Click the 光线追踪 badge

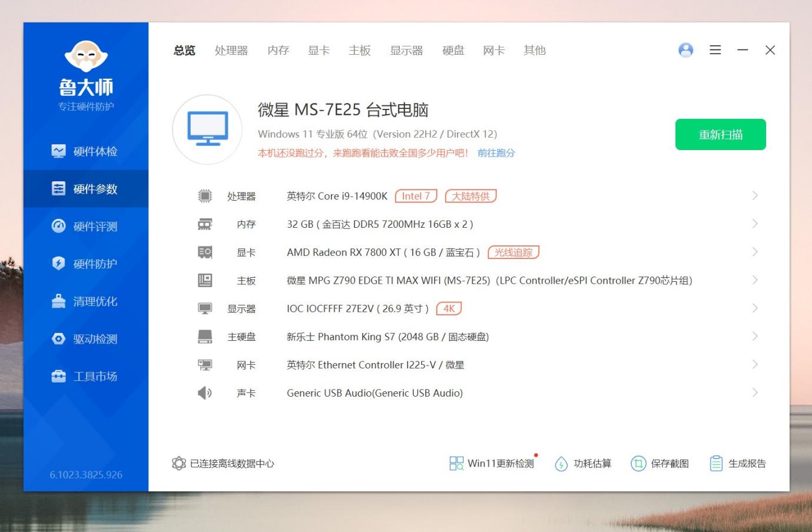pos(513,252)
